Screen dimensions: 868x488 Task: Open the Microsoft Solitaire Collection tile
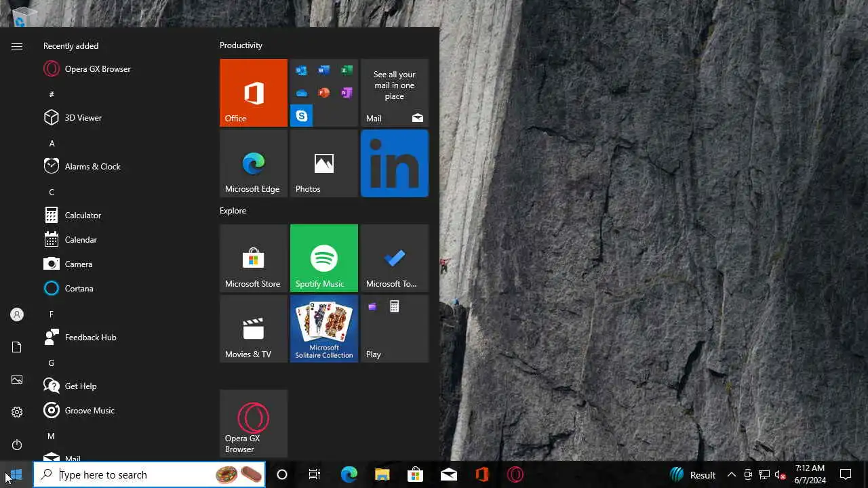click(324, 329)
